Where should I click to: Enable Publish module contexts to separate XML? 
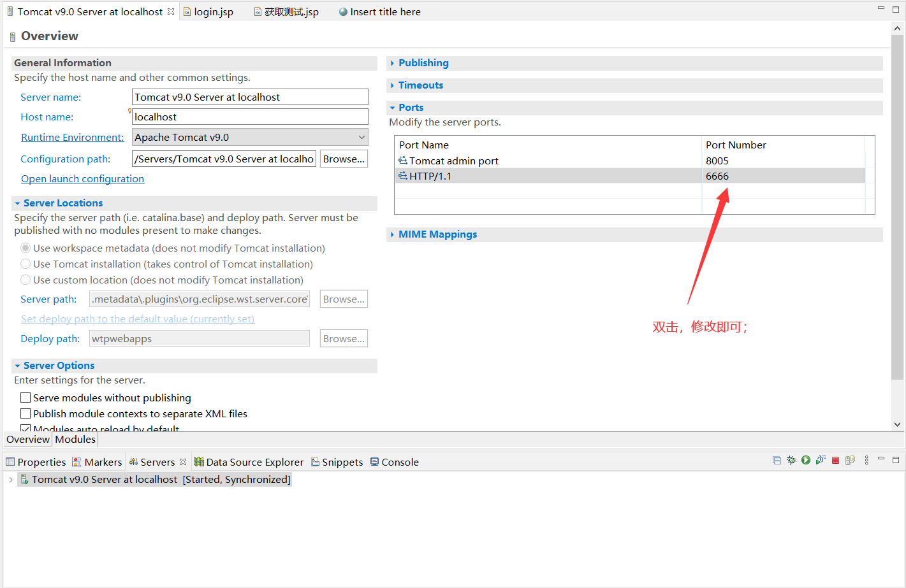(x=26, y=413)
